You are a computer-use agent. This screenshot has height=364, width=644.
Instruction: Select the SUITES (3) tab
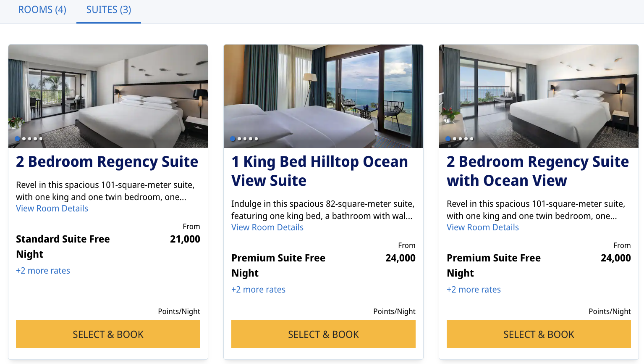(108, 10)
